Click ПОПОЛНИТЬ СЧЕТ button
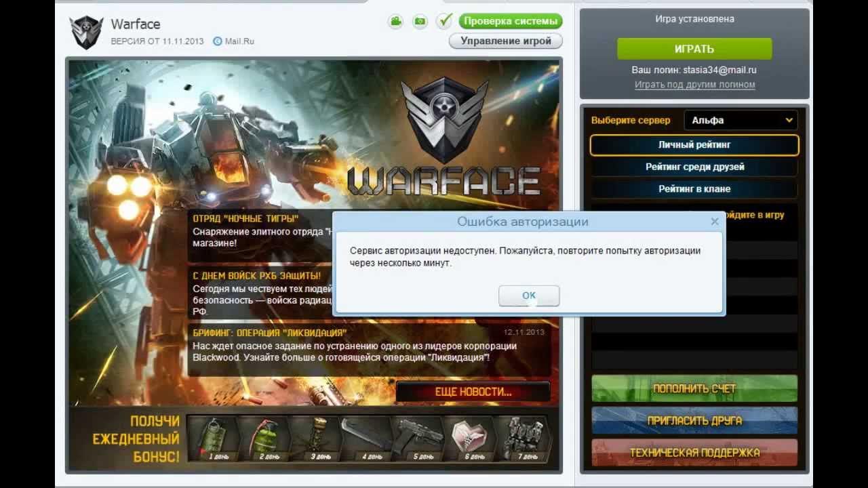The image size is (868, 488). (694, 389)
